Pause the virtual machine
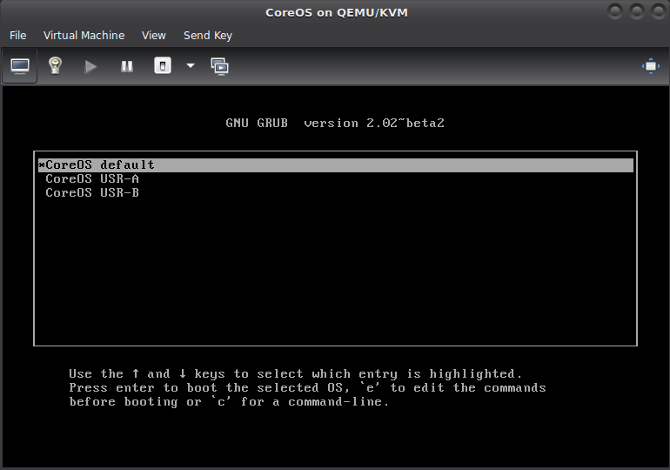The height and width of the screenshot is (470, 670). (x=127, y=66)
